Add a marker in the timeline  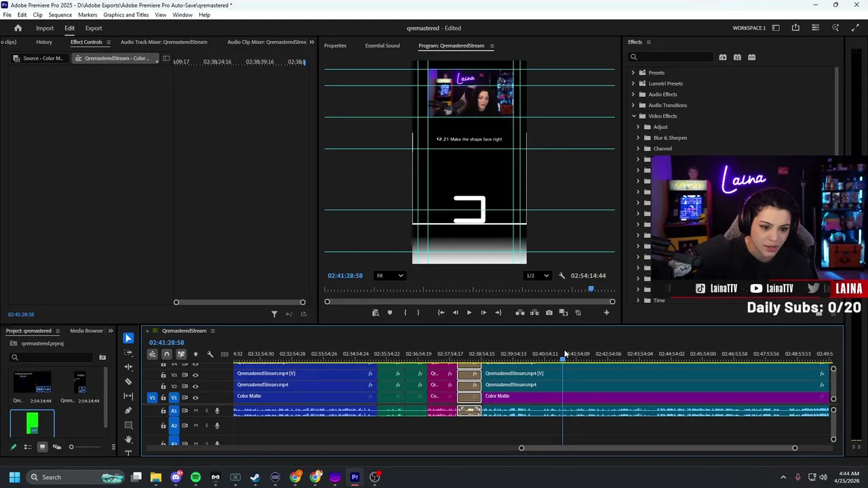tap(195, 354)
